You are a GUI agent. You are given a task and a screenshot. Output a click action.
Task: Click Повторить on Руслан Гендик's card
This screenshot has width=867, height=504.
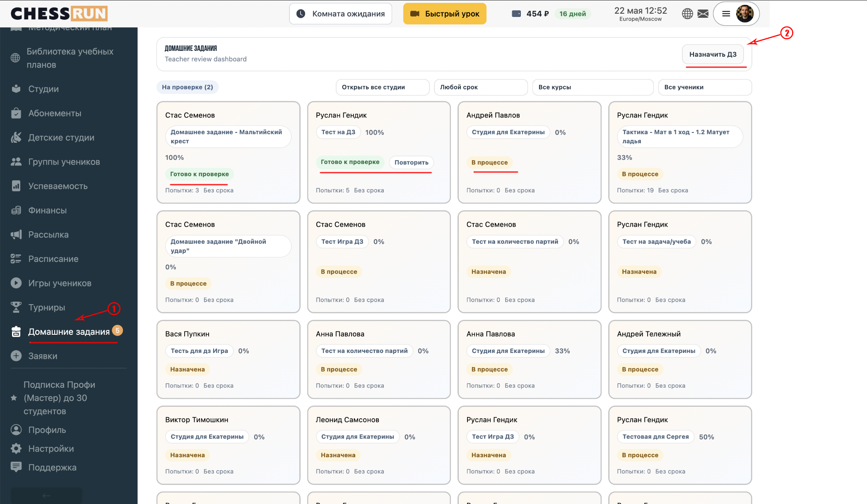point(412,162)
